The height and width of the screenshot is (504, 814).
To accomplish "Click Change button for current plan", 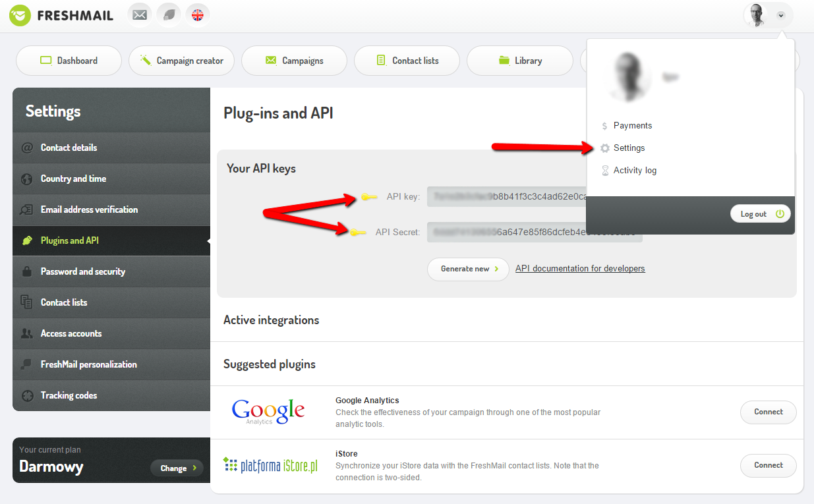I will (177, 468).
